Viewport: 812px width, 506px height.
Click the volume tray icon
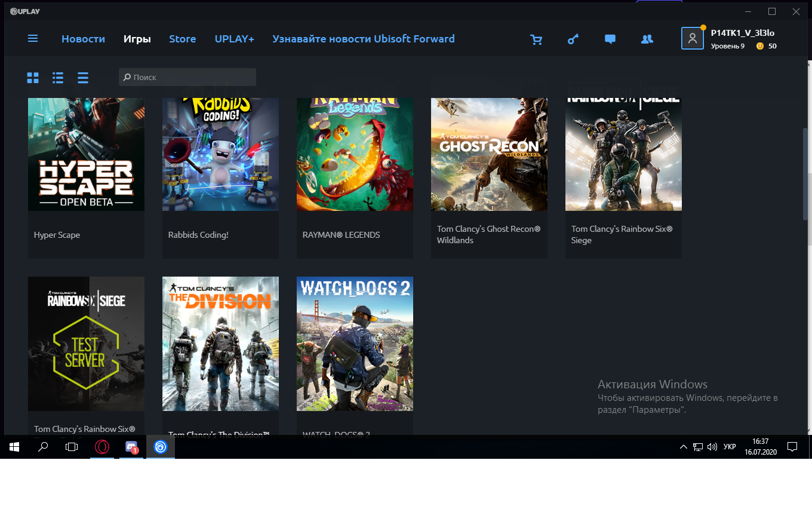(x=712, y=447)
